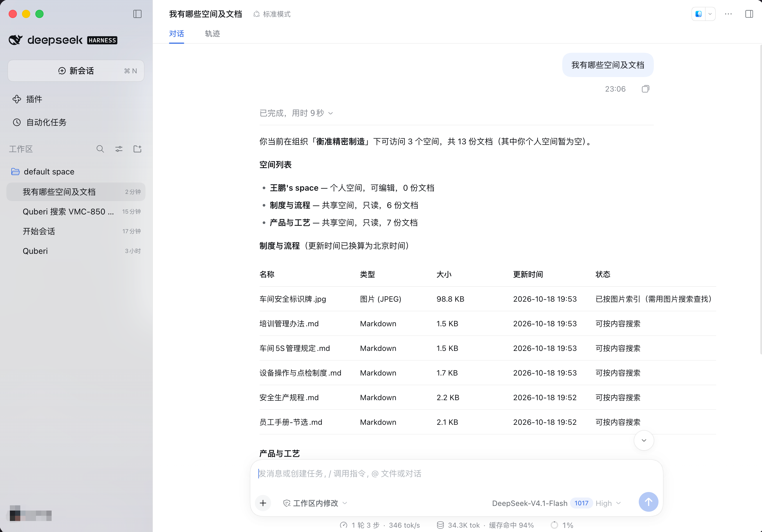This screenshot has width=762, height=532.
Task: Open conversation Quberi 搜索 VMC-850
Action: point(76,212)
